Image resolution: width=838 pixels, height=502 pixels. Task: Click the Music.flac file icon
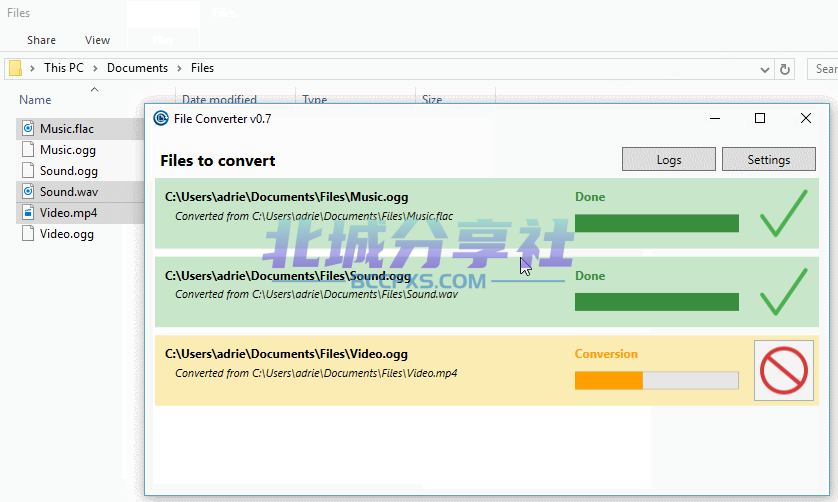(28, 129)
